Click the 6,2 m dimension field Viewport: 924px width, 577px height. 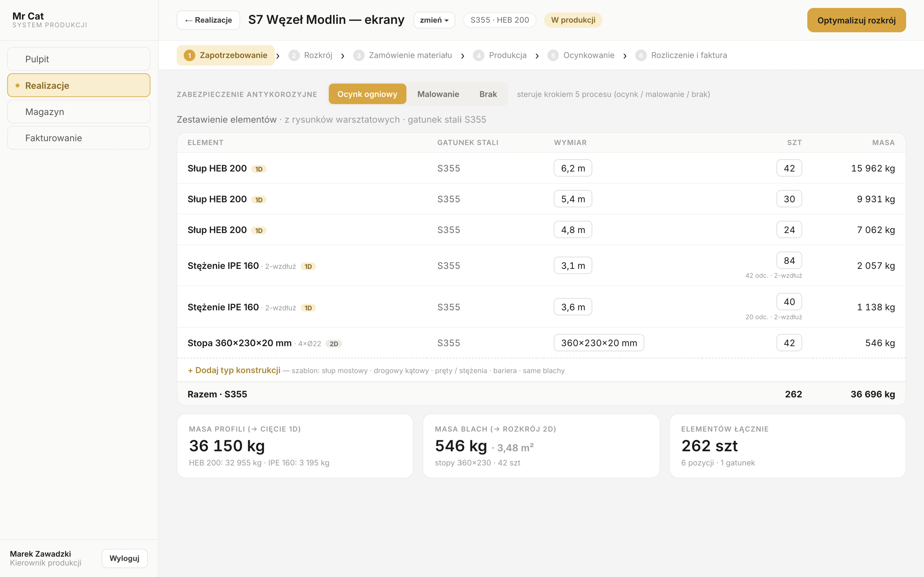click(x=573, y=168)
